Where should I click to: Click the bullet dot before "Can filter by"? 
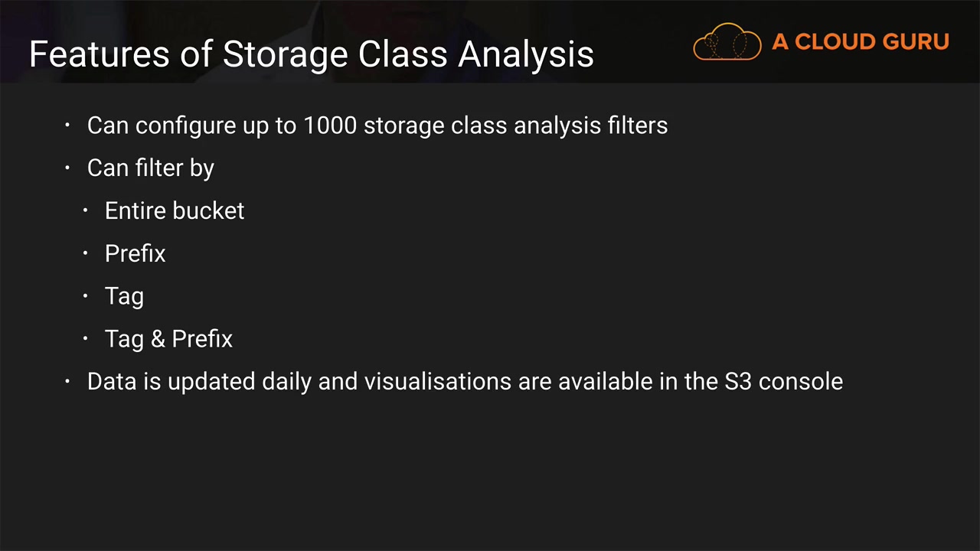pos(68,168)
